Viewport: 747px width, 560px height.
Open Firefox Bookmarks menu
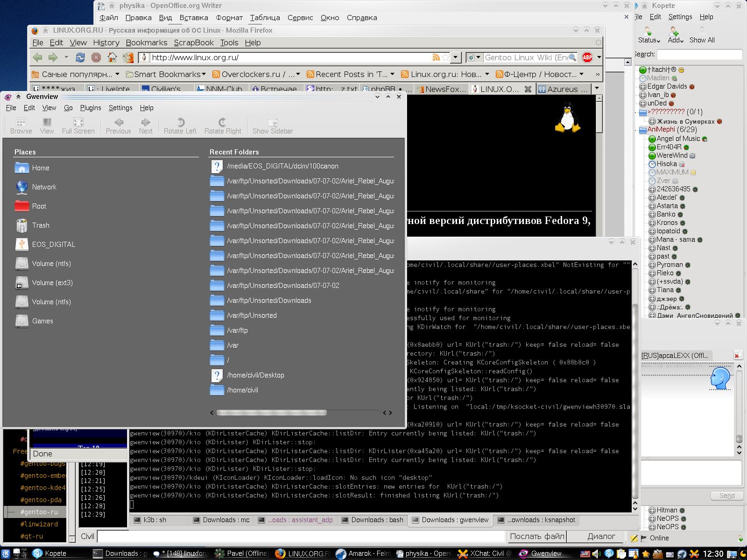click(147, 42)
